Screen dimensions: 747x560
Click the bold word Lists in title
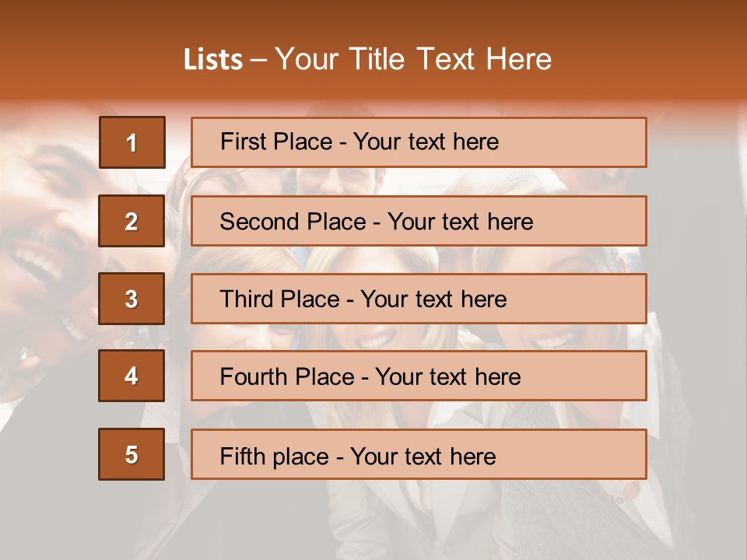pos(213,60)
